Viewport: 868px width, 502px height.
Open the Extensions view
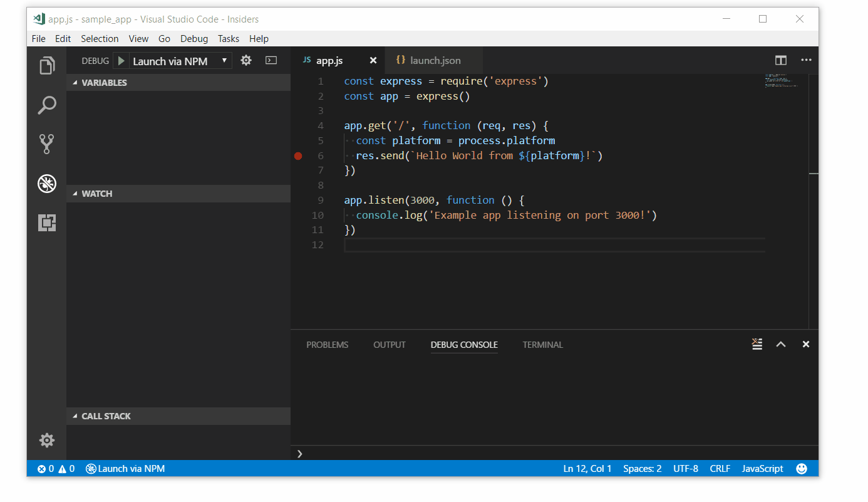point(47,222)
